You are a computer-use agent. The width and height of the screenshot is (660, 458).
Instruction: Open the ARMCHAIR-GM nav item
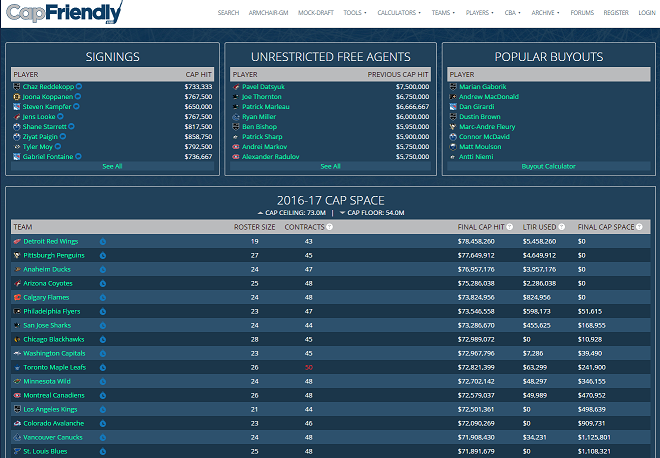(269, 13)
